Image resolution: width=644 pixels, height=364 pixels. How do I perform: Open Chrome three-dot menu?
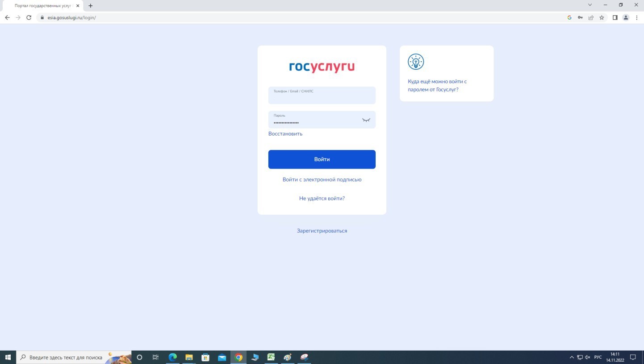[636, 18]
